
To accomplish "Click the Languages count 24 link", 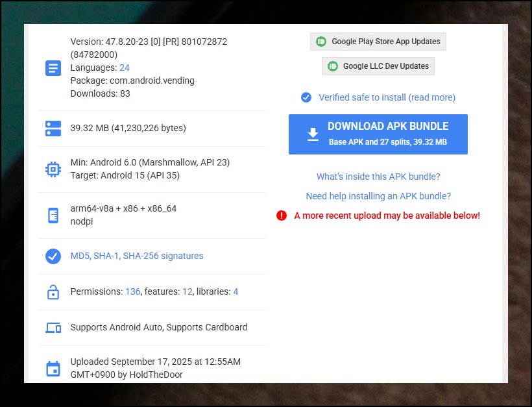I will 125,68.
